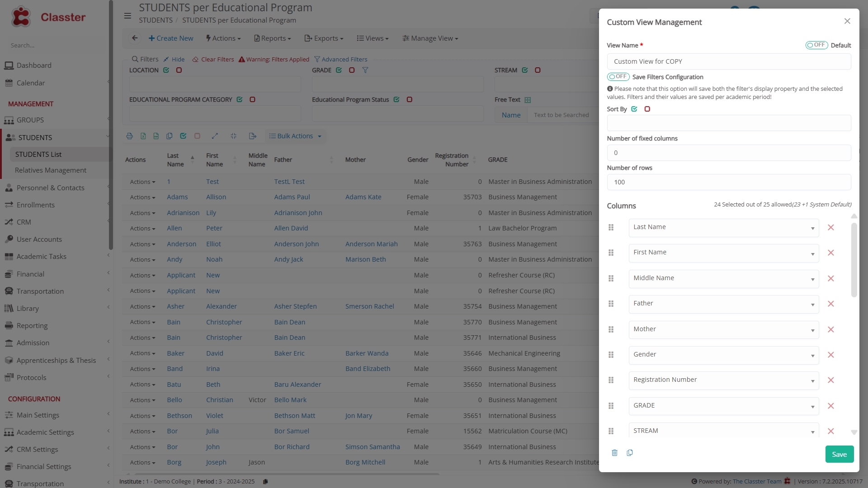868x488 pixels.
Task: Focus the Number of rows field
Action: pos(729,182)
